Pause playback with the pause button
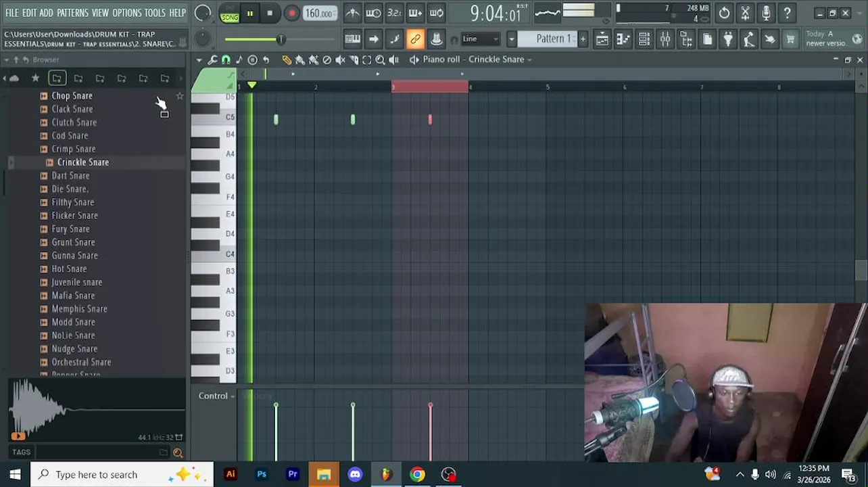868x487 pixels. pyautogui.click(x=250, y=13)
